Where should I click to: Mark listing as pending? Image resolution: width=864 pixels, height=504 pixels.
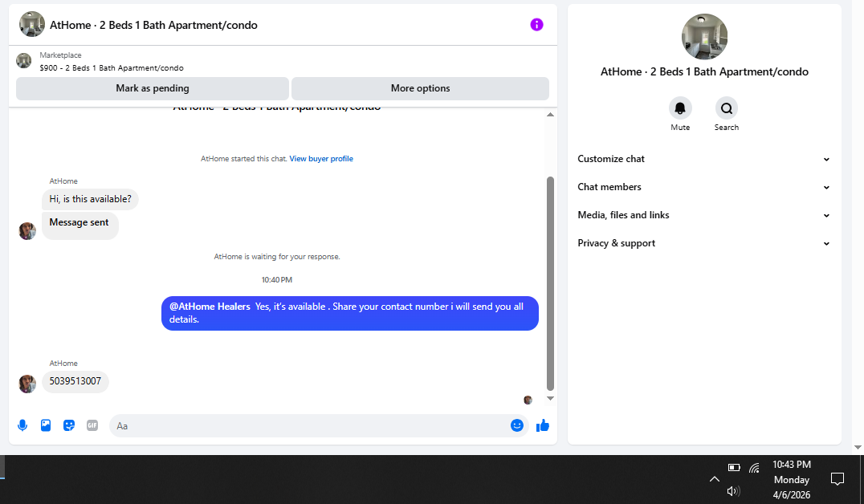152,88
